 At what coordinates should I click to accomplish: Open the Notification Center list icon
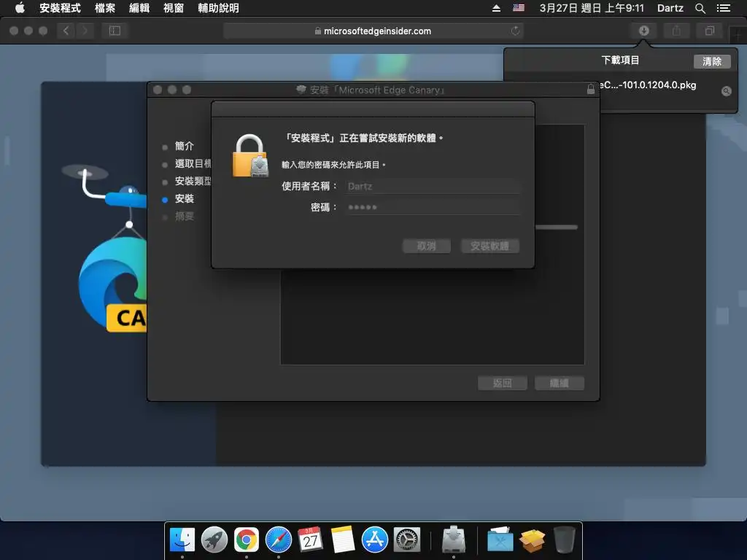(x=723, y=8)
